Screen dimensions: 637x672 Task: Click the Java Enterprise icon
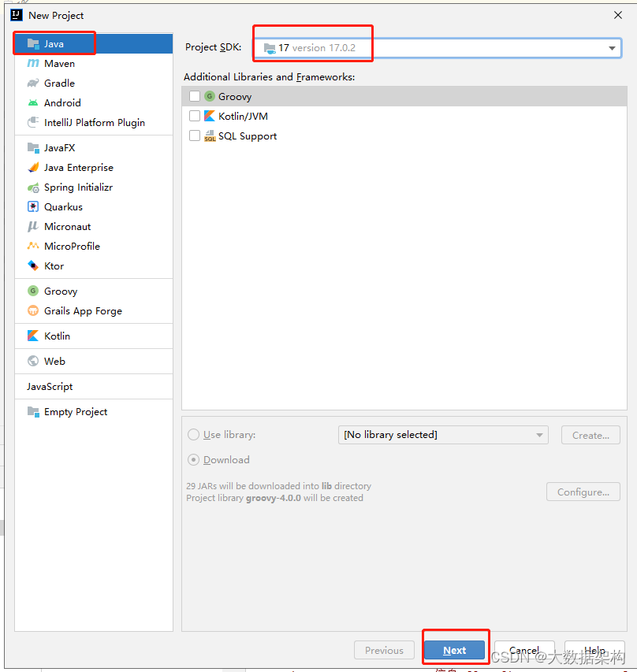[x=33, y=168]
